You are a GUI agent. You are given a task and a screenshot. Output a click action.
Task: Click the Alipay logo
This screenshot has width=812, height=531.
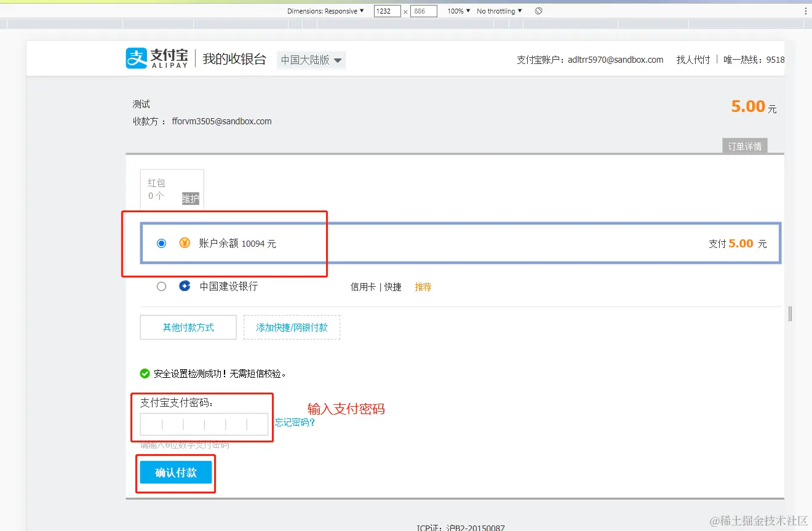156,58
